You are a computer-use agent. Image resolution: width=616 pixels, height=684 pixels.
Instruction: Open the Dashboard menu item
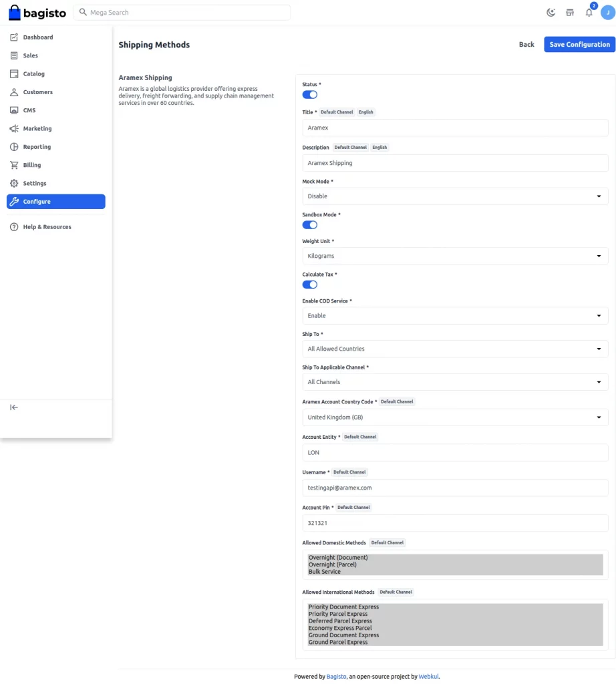click(56, 37)
